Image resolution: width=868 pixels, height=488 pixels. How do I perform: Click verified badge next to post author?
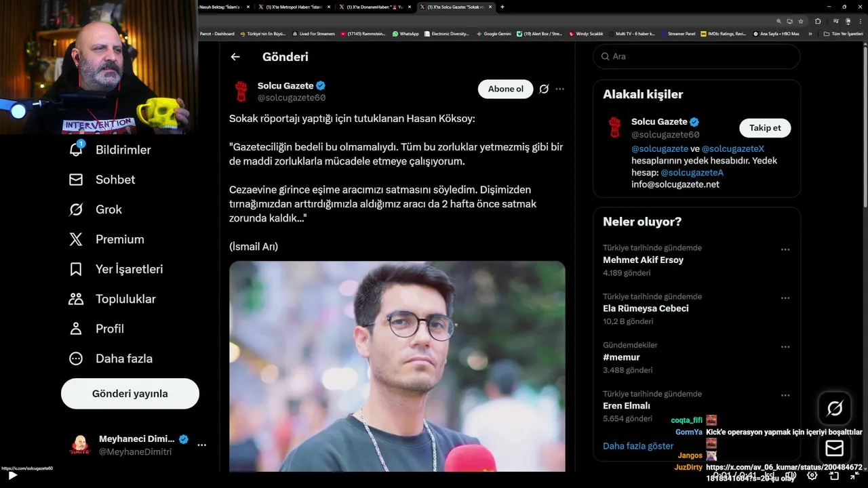[x=321, y=86]
